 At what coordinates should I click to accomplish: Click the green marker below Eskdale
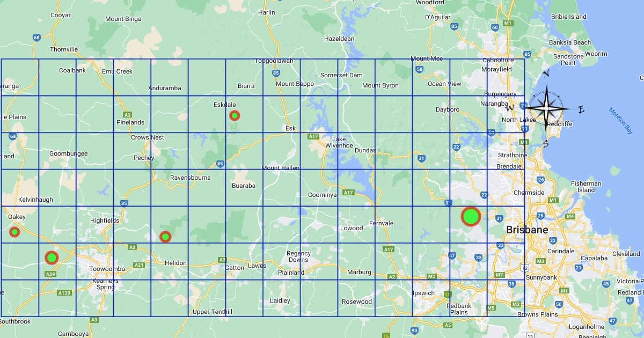pyautogui.click(x=235, y=115)
